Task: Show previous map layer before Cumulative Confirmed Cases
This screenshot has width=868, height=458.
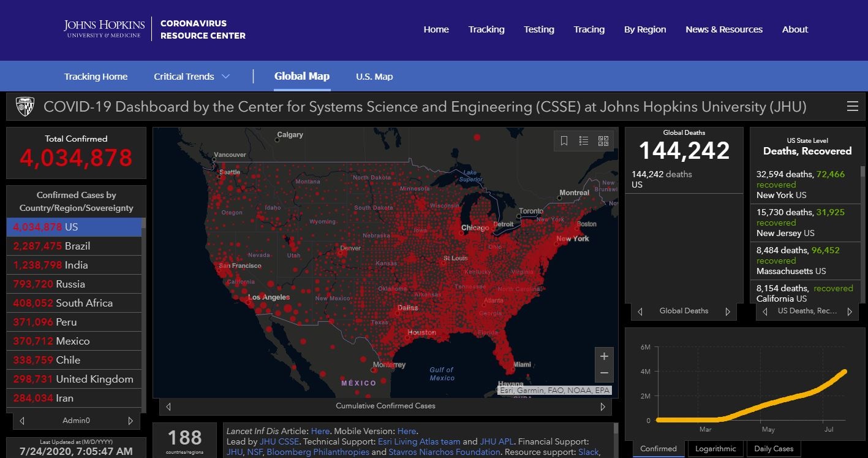Action: [168, 406]
